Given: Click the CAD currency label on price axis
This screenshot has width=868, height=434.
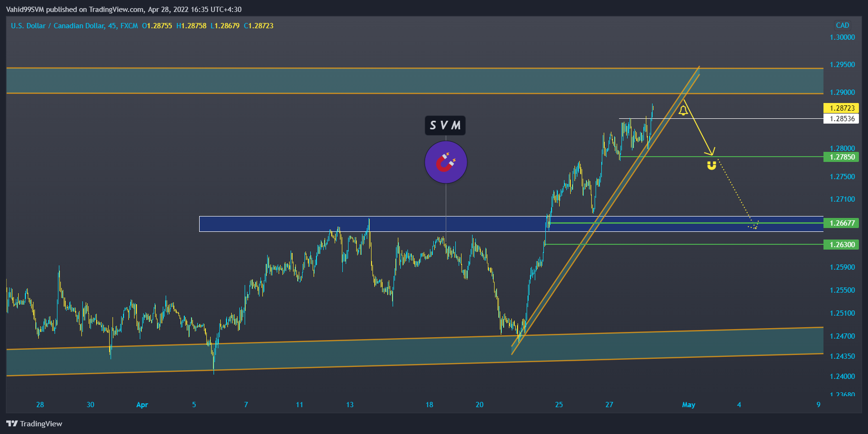Looking at the screenshot, I should click(x=842, y=25).
